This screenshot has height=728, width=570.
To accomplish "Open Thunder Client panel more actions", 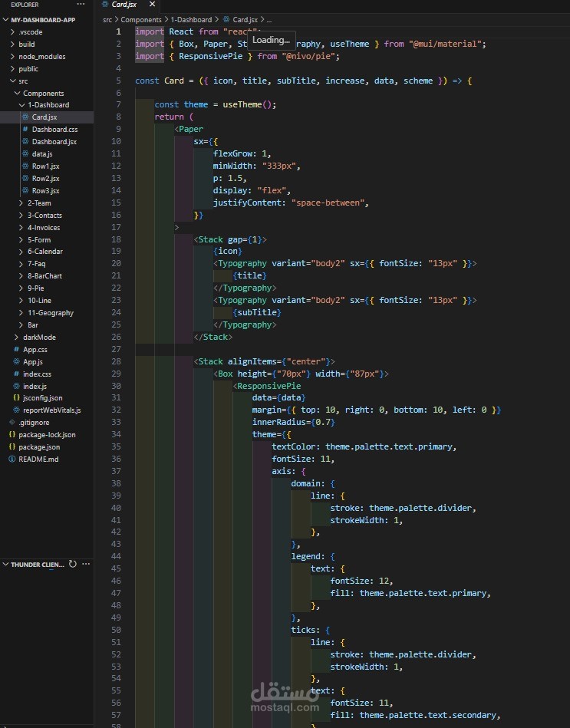I will 86,564.
